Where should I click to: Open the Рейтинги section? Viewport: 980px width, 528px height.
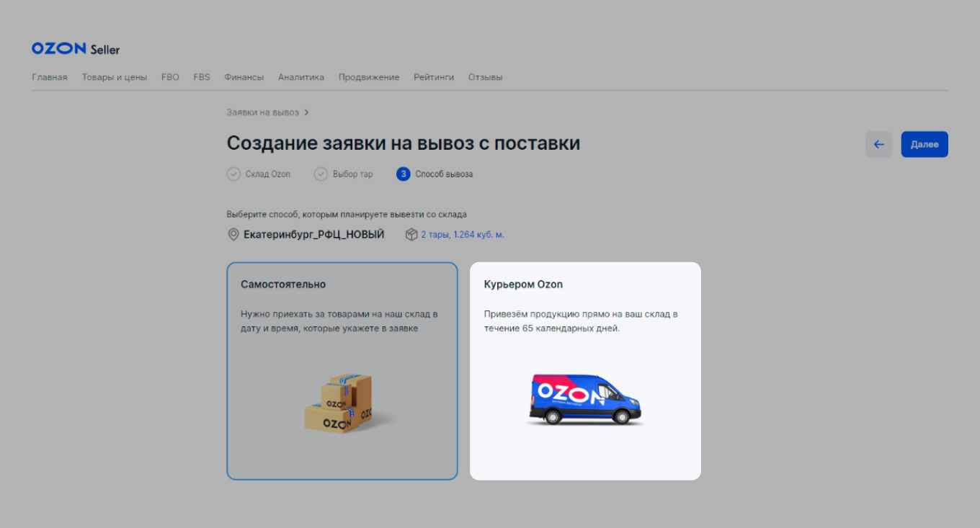click(434, 77)
